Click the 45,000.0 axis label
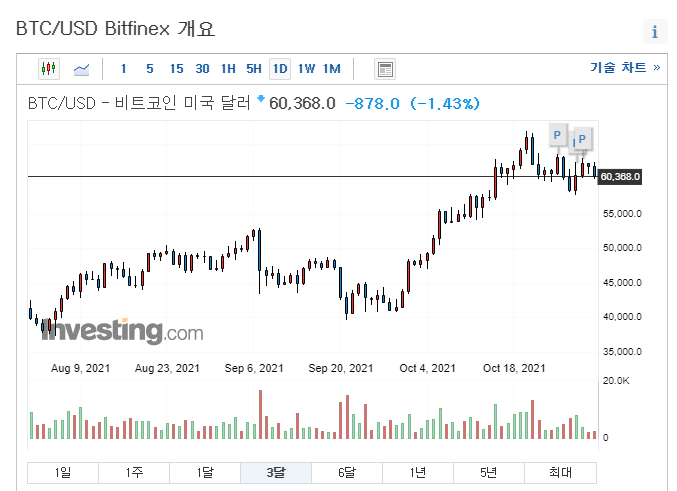Screen dimensions: 677x491 (622, 282)
